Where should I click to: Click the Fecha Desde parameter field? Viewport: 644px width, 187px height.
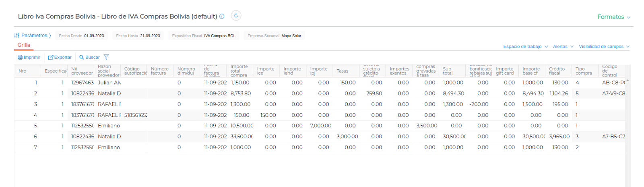(x=81, y=36)
